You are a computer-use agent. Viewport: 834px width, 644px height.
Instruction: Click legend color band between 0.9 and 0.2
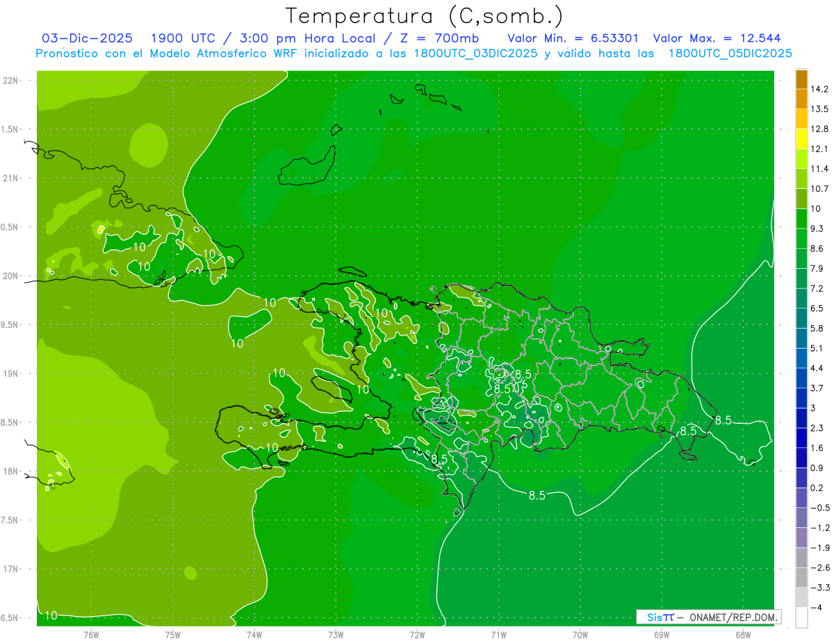tap(801, 478)
